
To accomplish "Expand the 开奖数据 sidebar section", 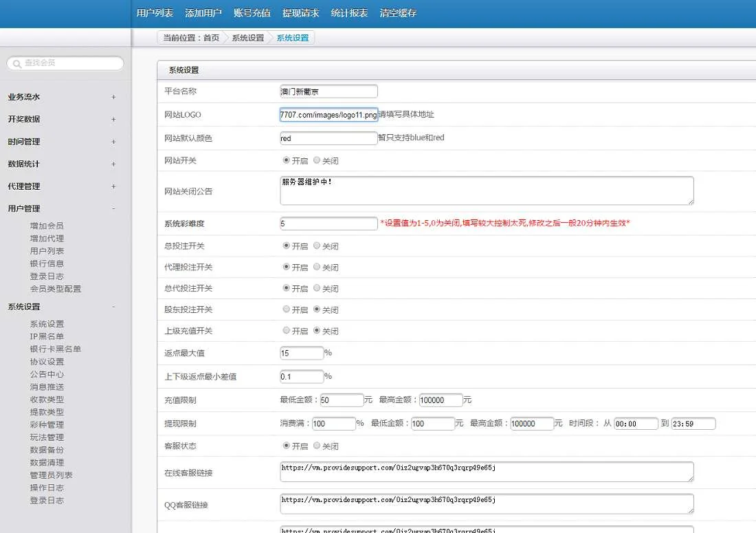I will point(113,119).
